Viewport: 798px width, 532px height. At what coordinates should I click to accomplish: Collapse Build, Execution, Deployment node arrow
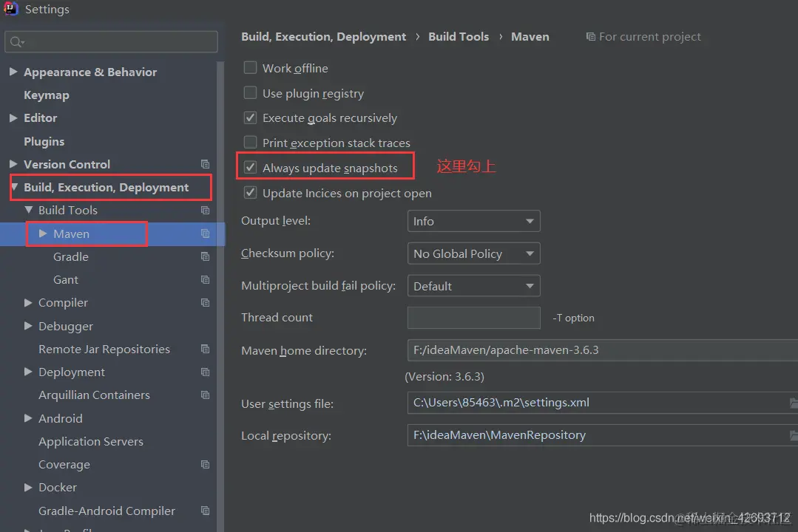pos(14,187)
